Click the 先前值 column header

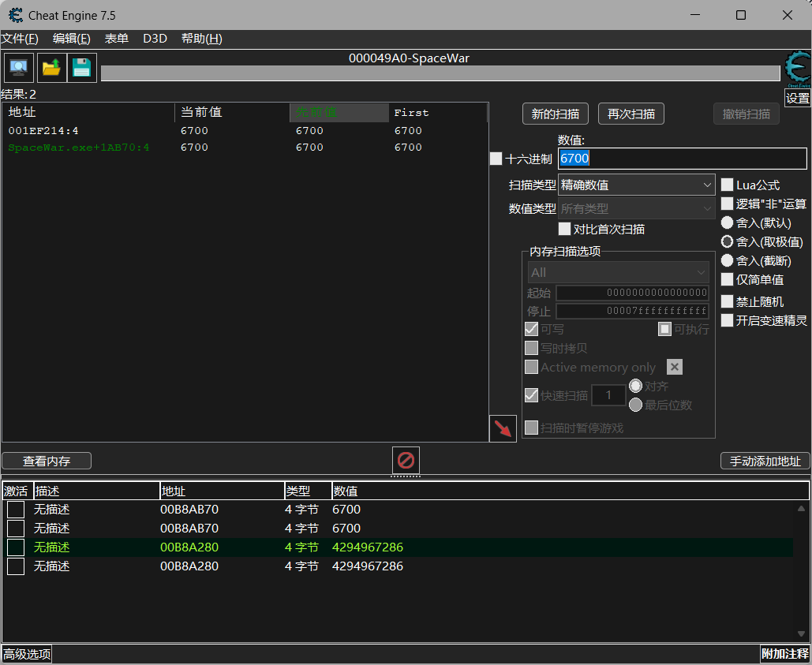pyautogui.click(x=339, y=112)
